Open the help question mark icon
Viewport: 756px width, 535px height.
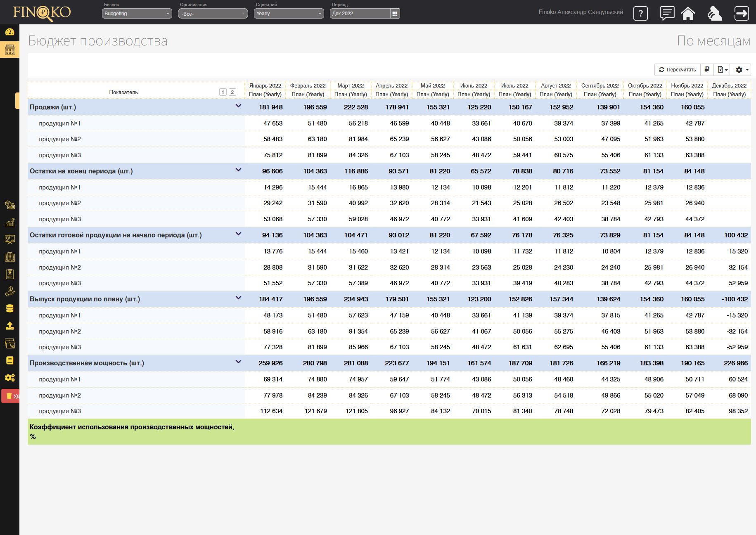tap(640, 13)
